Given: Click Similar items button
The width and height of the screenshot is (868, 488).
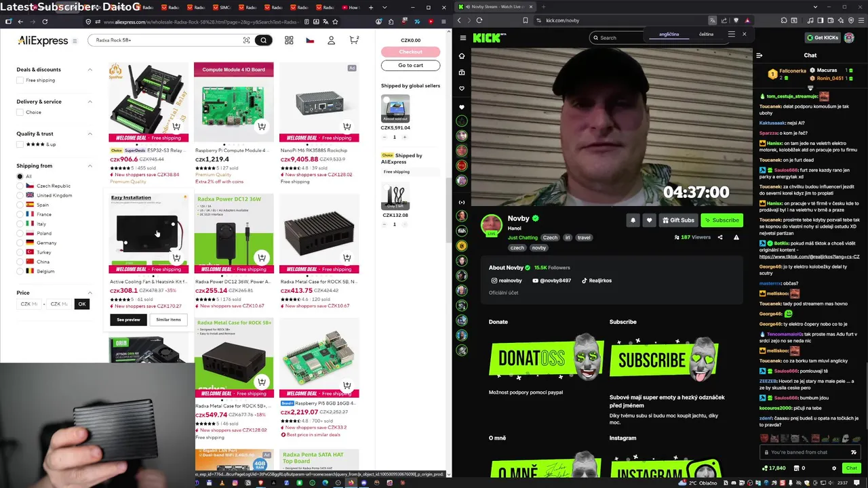Looking at the screenshot, I should [x=168, y=319].
